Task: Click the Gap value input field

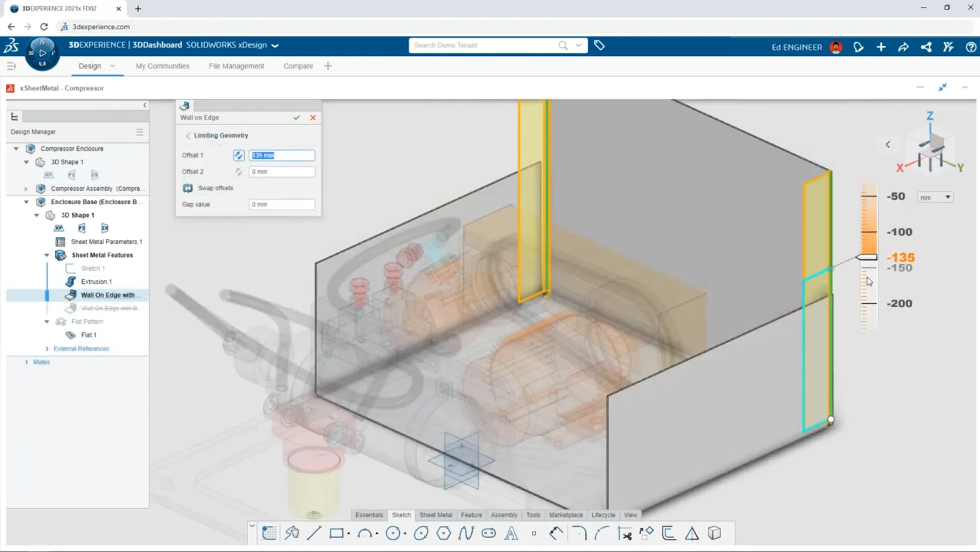Action: tap(281, 205)
